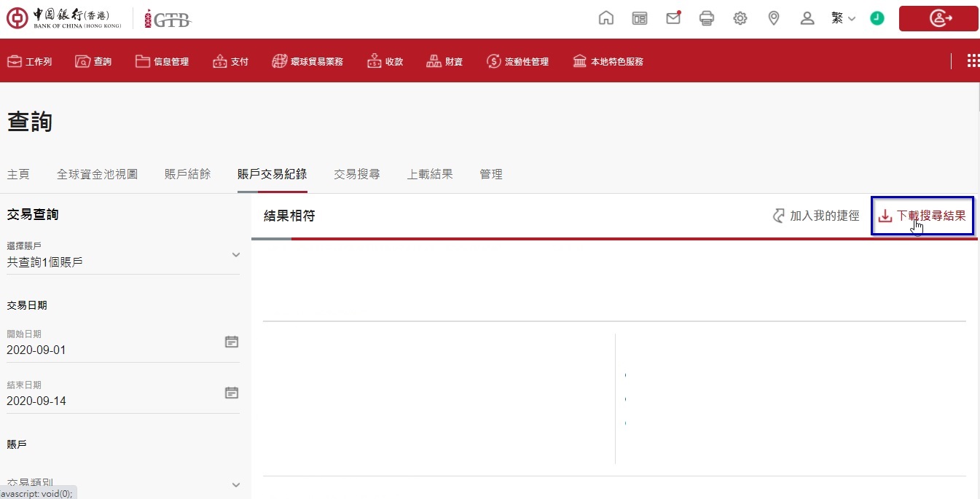Click the printer icon
The image size is (980, 499).
point(707,18)
